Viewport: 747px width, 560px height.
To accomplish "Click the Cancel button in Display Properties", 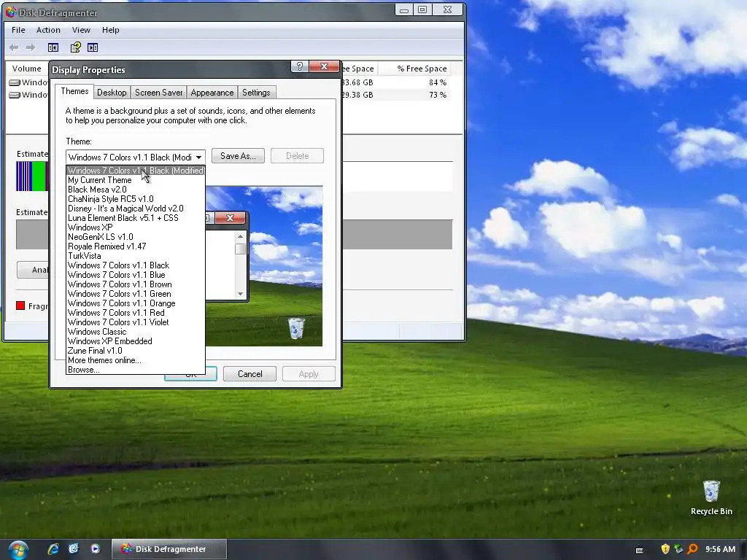I will tap(249, 374).
